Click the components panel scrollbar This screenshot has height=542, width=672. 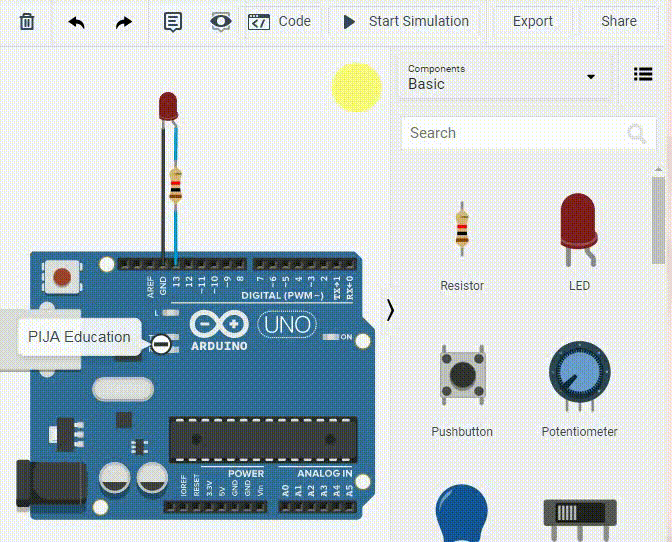[658, 220]
